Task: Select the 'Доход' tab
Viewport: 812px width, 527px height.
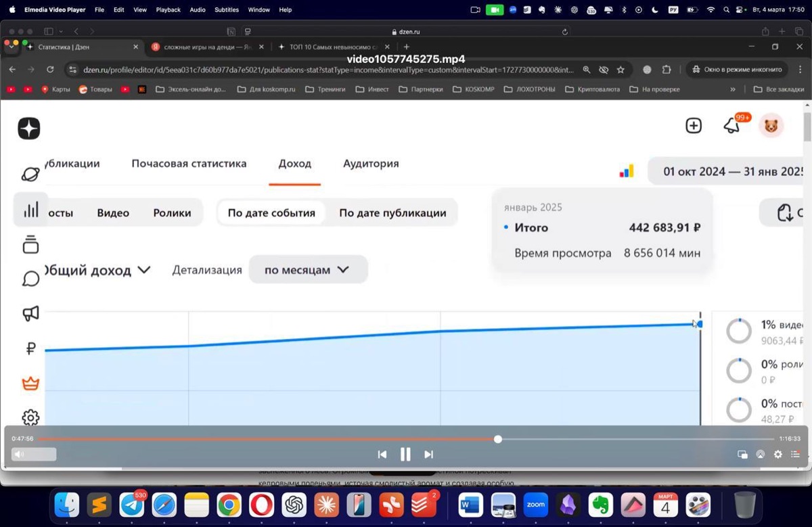Action: 295,164
